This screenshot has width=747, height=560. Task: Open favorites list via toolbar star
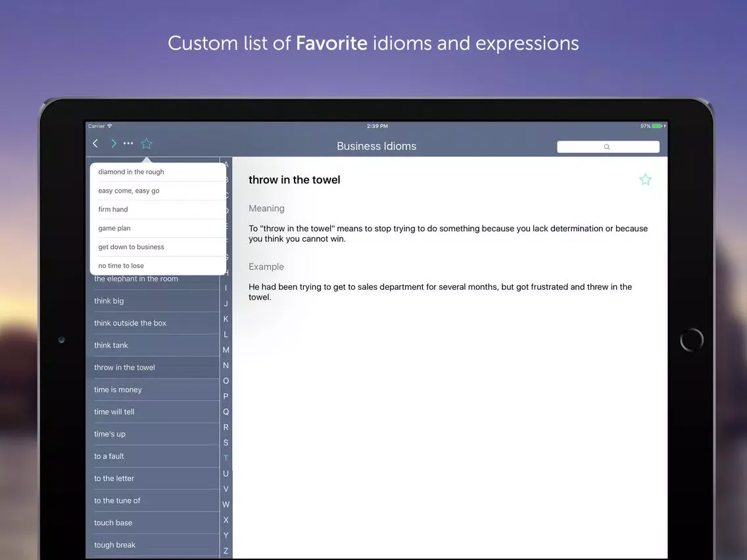point(147,143)
